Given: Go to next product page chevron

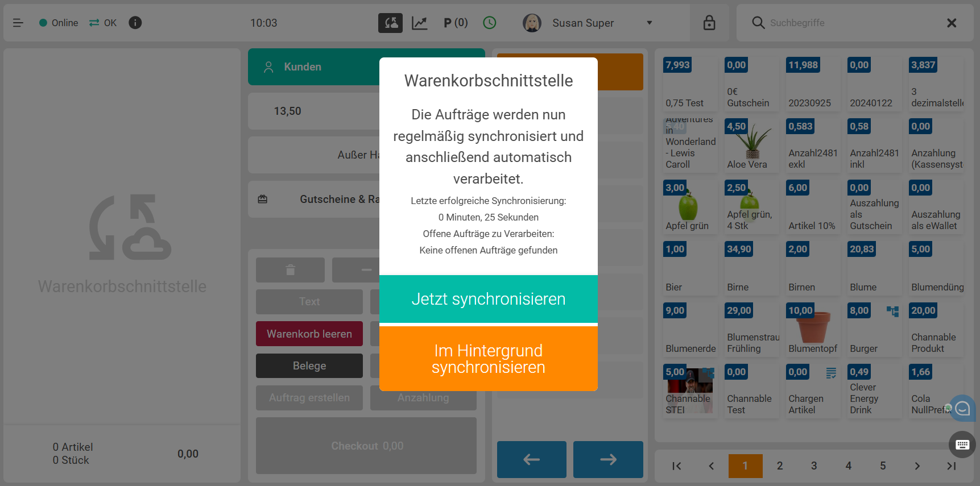Looking at the screenshot, I should click(917, 466).
